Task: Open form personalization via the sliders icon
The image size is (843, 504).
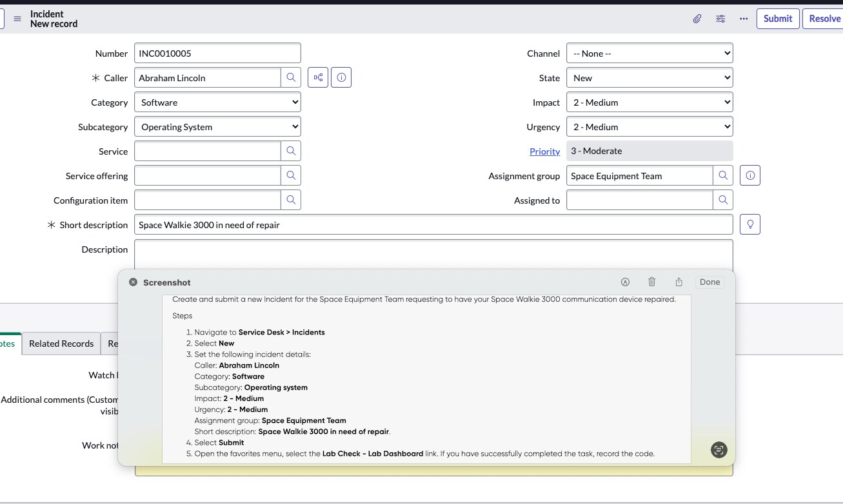Action: coord(720,19)
